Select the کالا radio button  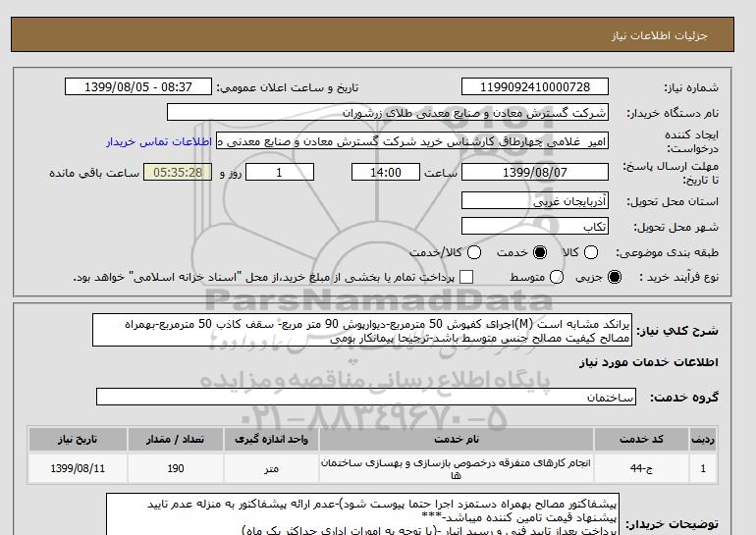point(591,252)
